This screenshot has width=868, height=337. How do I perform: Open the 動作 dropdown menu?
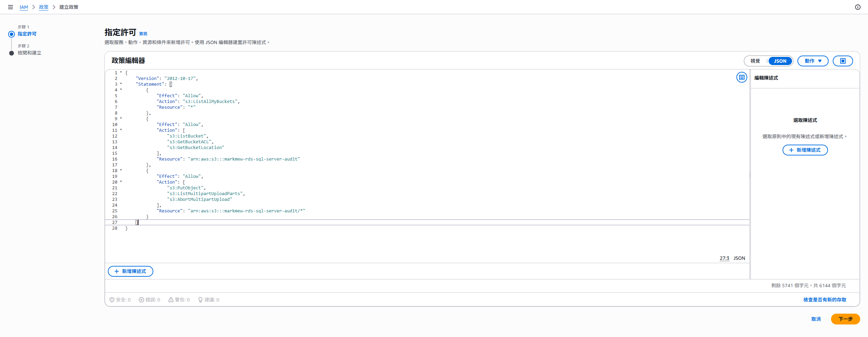tap(813, 61)
